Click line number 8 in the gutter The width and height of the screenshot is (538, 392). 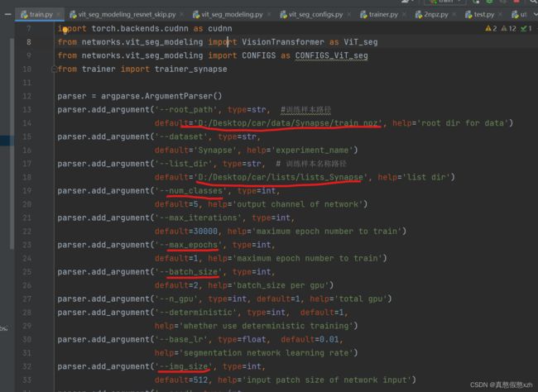pos(29,42)
